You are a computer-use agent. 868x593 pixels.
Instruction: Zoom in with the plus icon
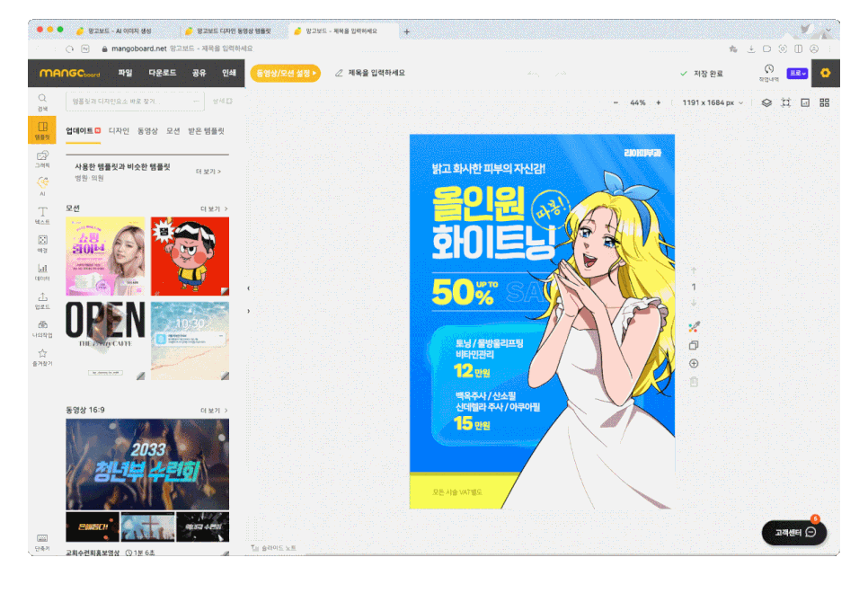coord(659,102)
